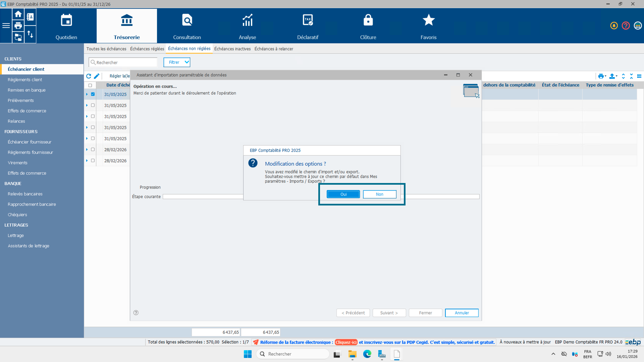This screenshot has height=362, width=644.
Task: Open the contacts address book icon
Action: click(x=30, y=17)
